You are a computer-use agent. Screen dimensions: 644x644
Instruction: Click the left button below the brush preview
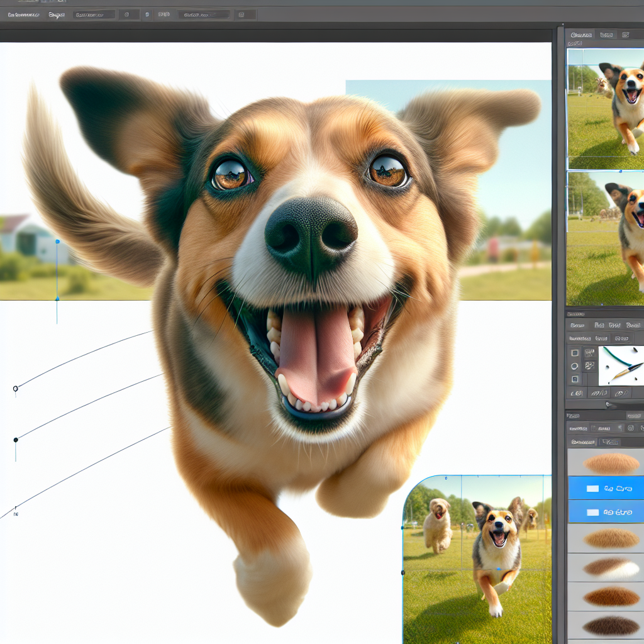coord(577,394)
